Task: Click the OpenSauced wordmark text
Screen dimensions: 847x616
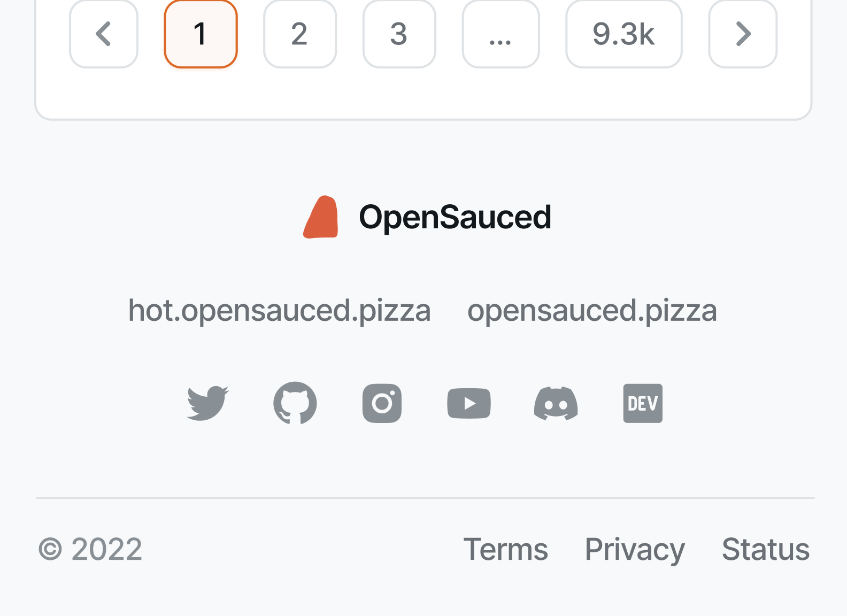Action: point(455,216)
